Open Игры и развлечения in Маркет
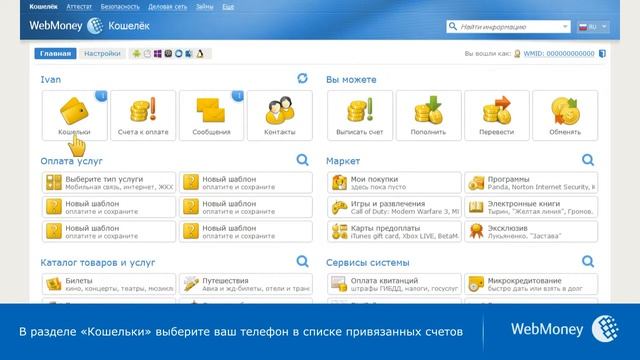This screenshot has width=640, height=360. (394, 207)
